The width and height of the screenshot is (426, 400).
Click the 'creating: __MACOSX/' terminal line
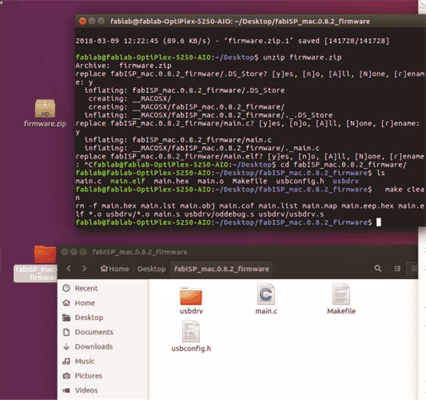[130, 99]
